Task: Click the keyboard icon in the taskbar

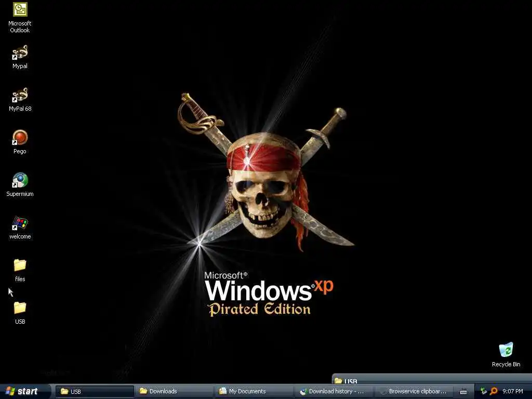Action: point(463,392)
